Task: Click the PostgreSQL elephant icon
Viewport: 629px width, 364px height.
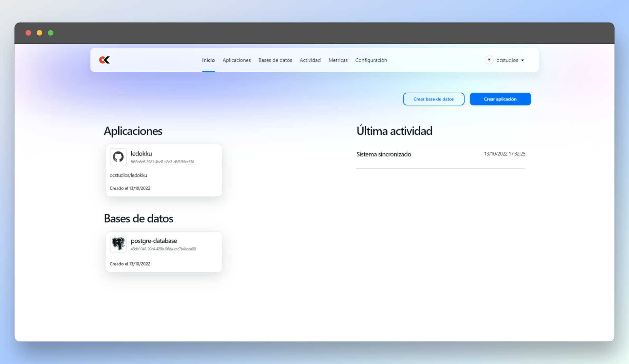Action: click(x=118, y=244)
